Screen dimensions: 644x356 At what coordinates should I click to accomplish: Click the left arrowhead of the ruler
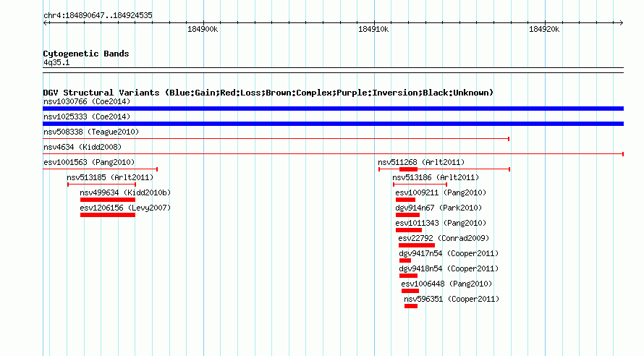tap(45, 23)
